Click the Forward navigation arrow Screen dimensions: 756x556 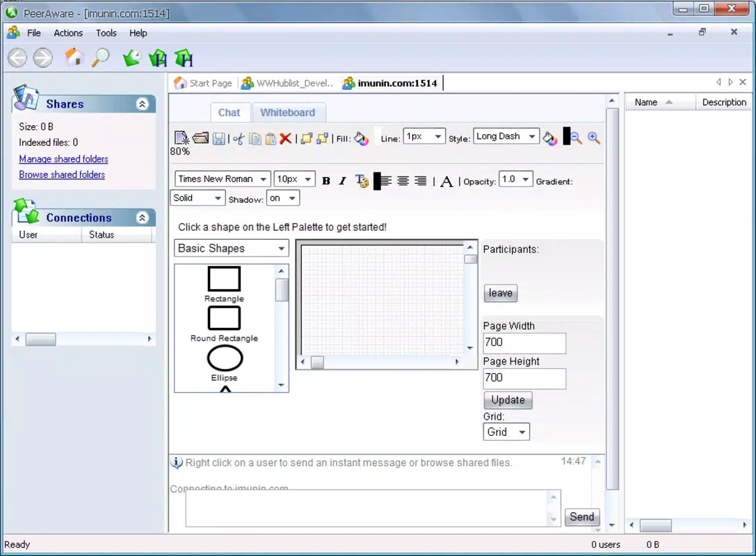click(43, 58)
